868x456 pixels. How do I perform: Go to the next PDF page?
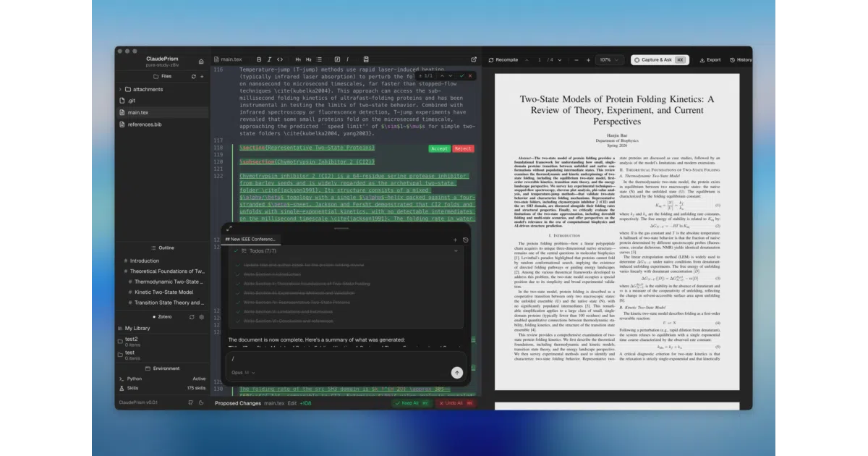[558, 60]
